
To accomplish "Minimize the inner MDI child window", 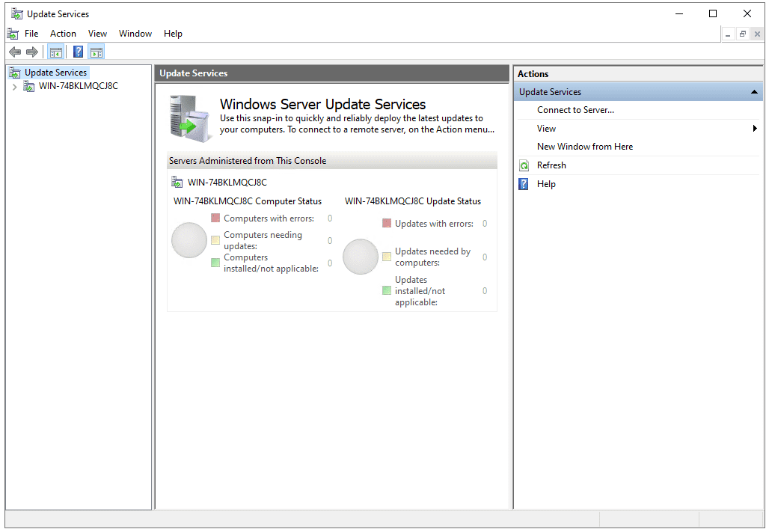I will pyautogui.click(x=728, y=34).
